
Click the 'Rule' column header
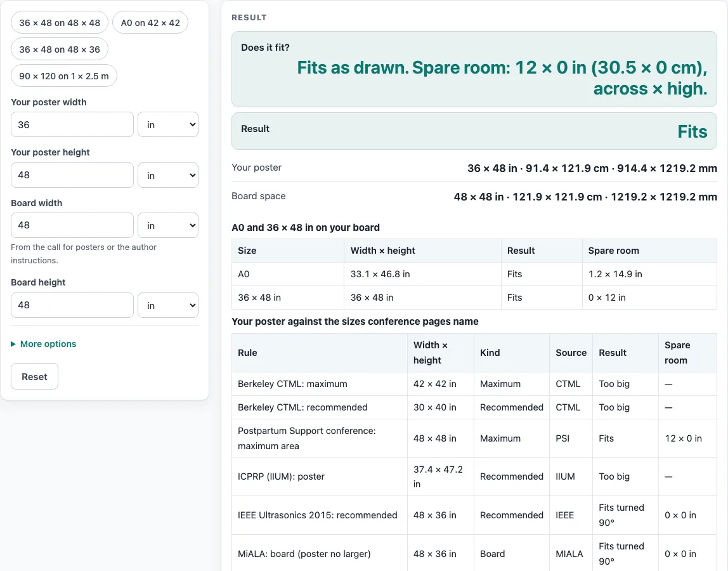pyautogui.click(x=320, y=353)
